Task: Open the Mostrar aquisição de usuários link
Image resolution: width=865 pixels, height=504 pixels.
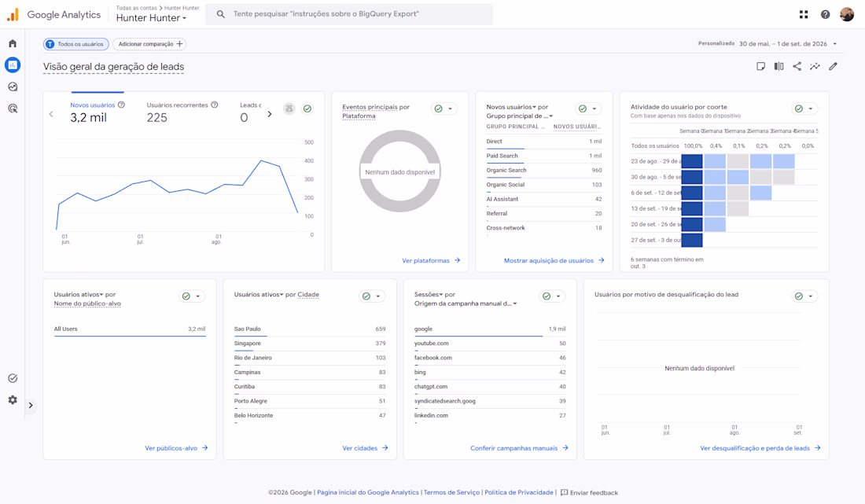Action: pyautogui.click(x=554, y=260)
